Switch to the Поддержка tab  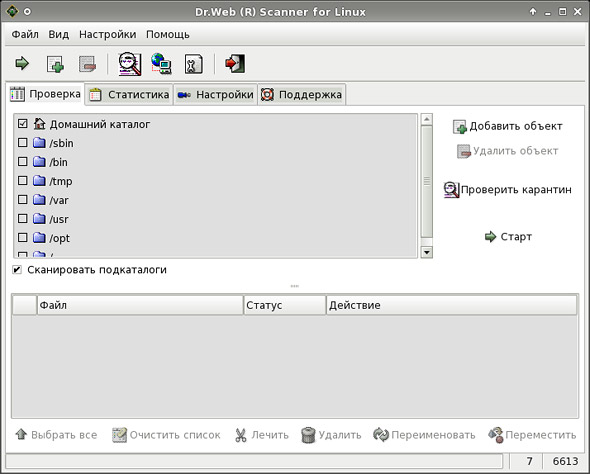point(301,94)
